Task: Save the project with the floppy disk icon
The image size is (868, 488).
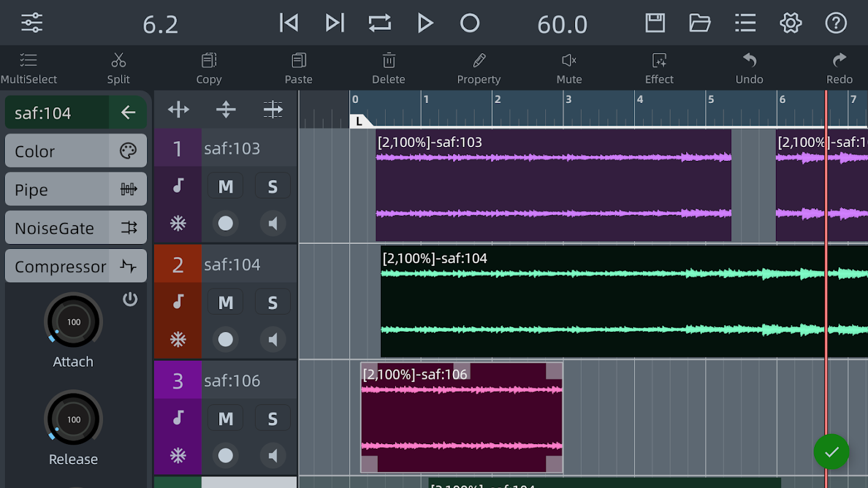Action: click(x=655, y=23)
